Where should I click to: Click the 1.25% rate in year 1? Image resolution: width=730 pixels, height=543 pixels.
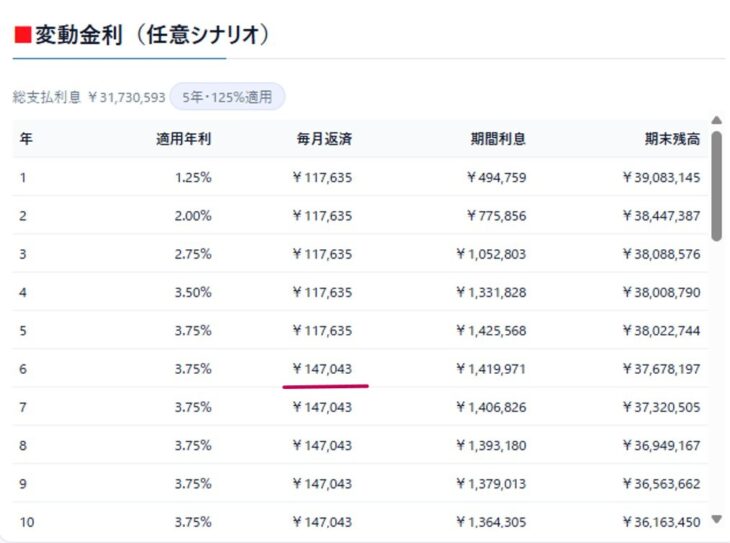(193, 177)
